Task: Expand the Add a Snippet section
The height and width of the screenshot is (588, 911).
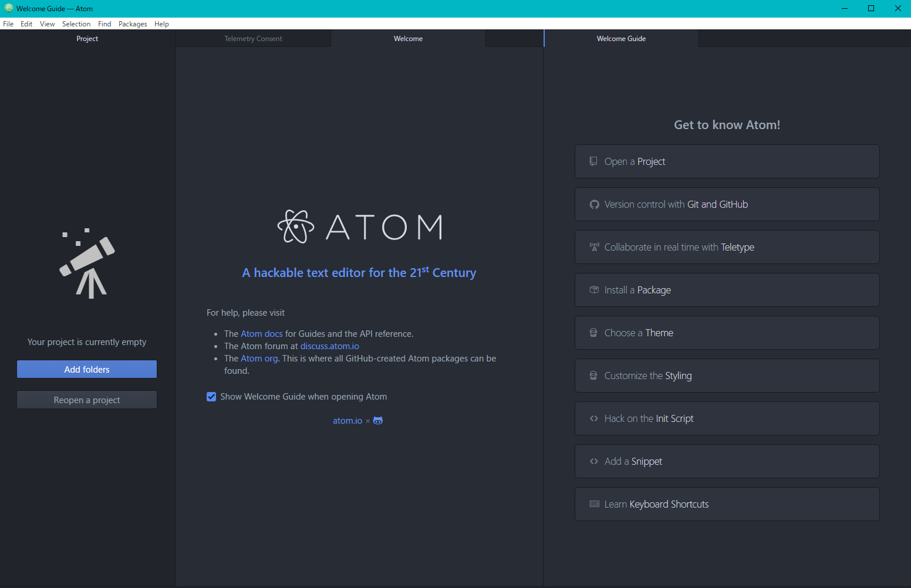Action: tap(727, 461)
